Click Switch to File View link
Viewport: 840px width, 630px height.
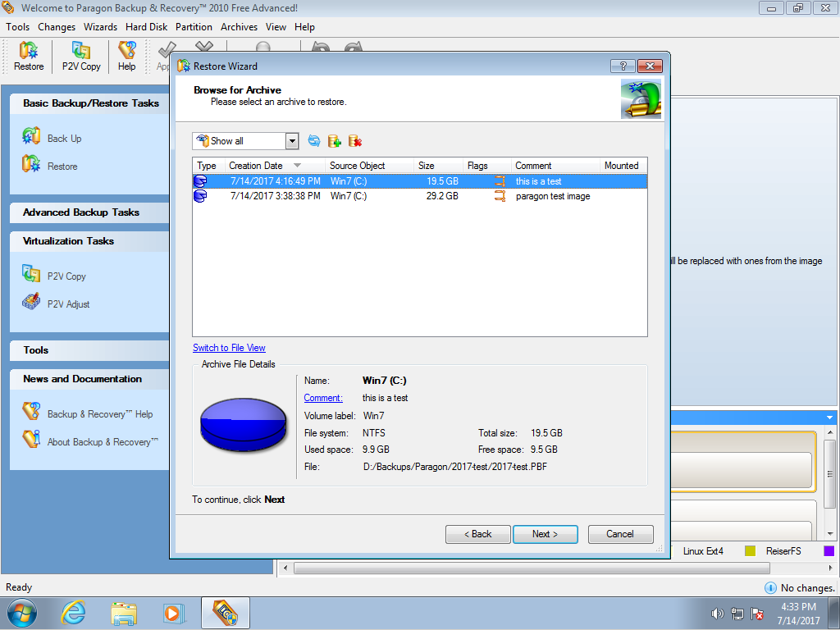click(x=229, y=348)
